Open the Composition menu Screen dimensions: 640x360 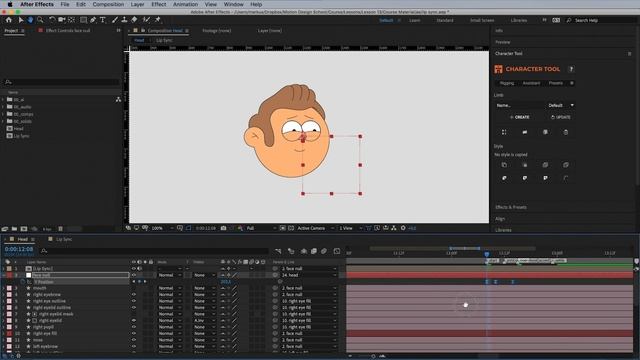[x=108, y=4]
